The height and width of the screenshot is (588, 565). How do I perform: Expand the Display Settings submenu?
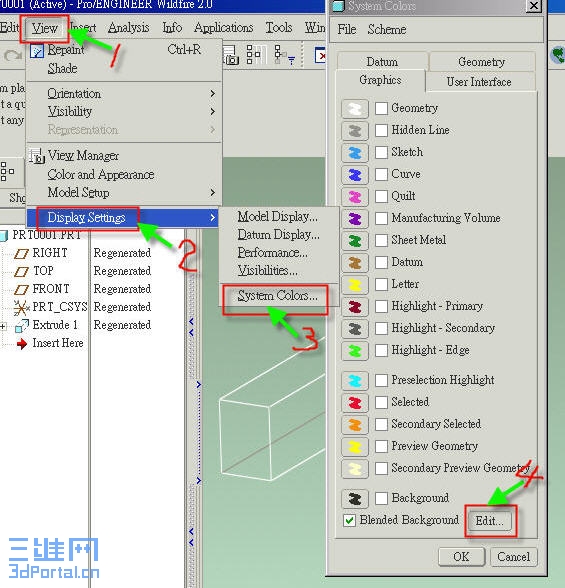click(x=123, y=218)
